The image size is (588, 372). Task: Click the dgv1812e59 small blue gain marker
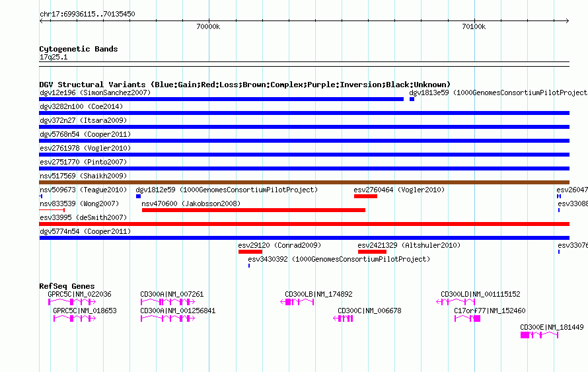138,196
